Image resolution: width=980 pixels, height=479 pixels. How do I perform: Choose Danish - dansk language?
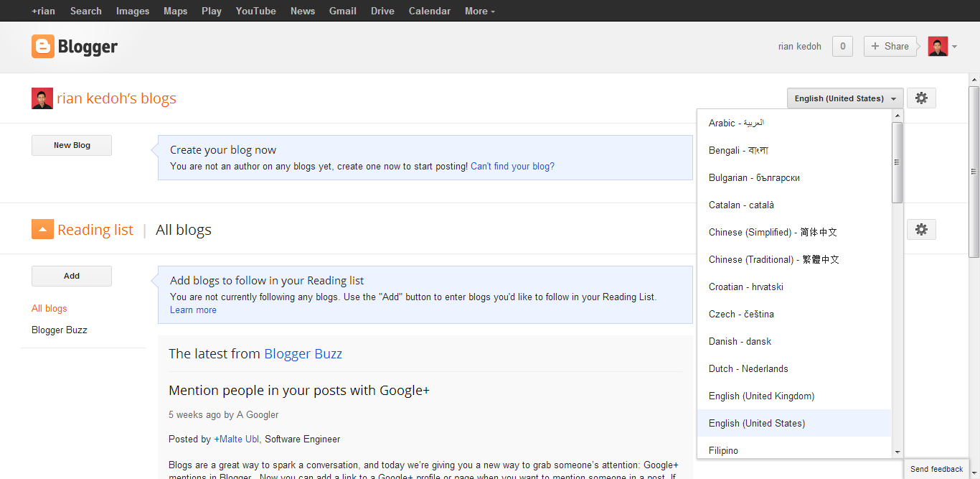click(x=794, y=341)
